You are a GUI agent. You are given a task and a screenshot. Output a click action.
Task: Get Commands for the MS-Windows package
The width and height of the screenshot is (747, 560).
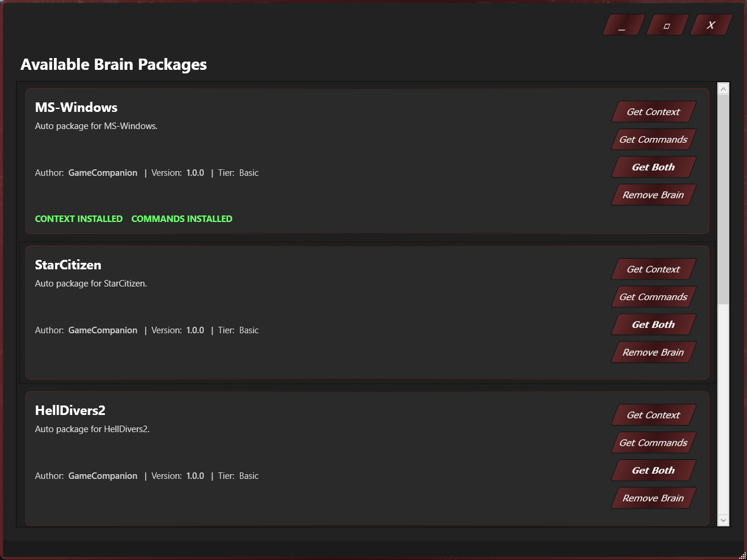(653, 140)
